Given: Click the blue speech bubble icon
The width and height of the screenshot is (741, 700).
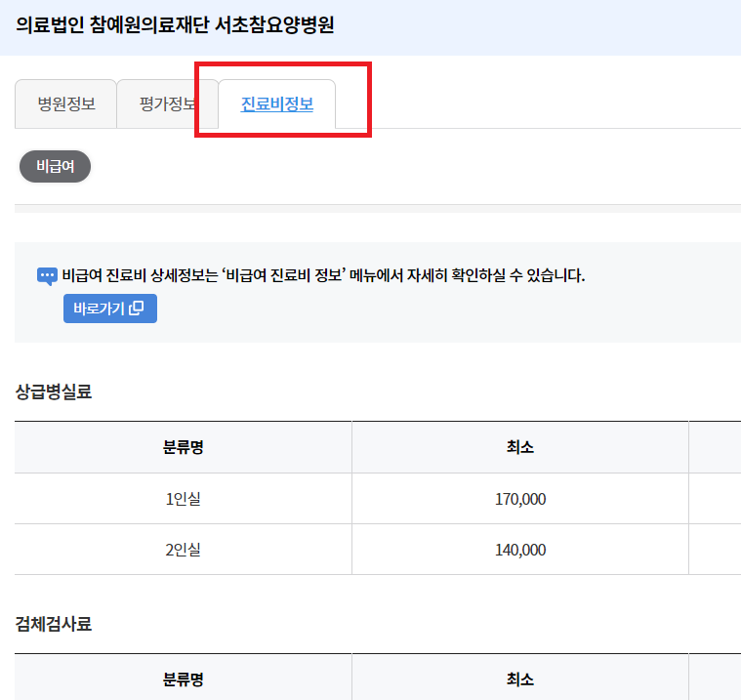Looking at the screenshot, I should (47, 276).
